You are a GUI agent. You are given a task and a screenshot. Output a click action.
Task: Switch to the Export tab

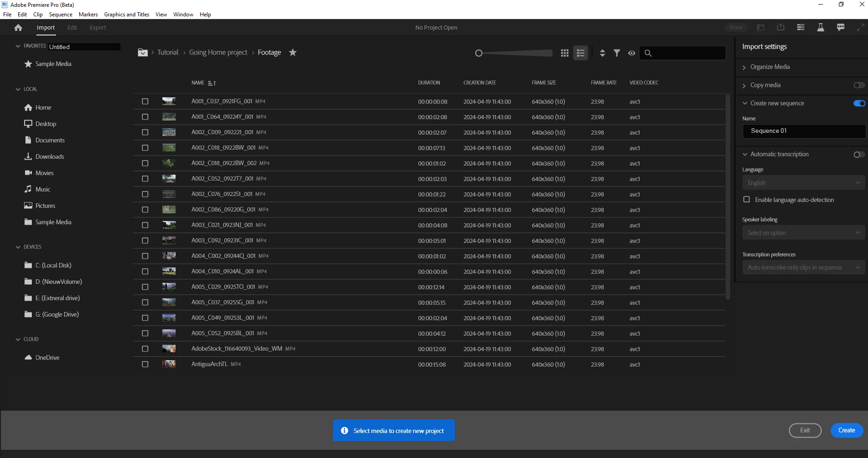[98, 28]
